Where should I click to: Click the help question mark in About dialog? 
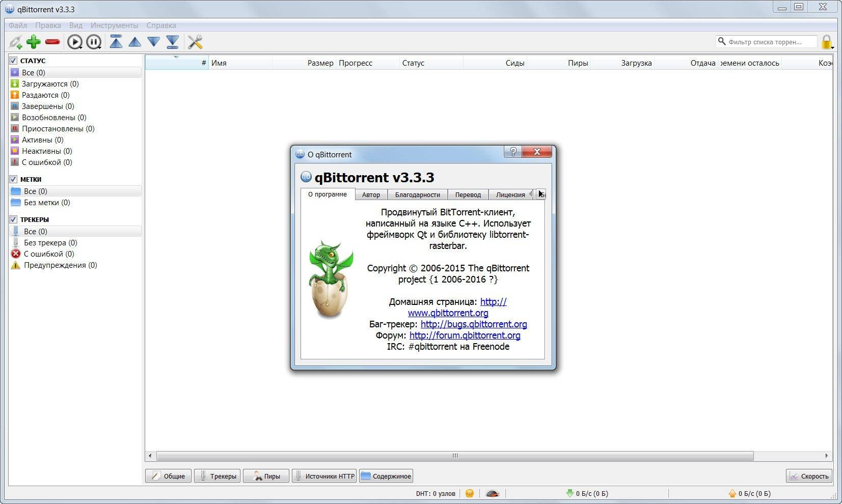512,151
